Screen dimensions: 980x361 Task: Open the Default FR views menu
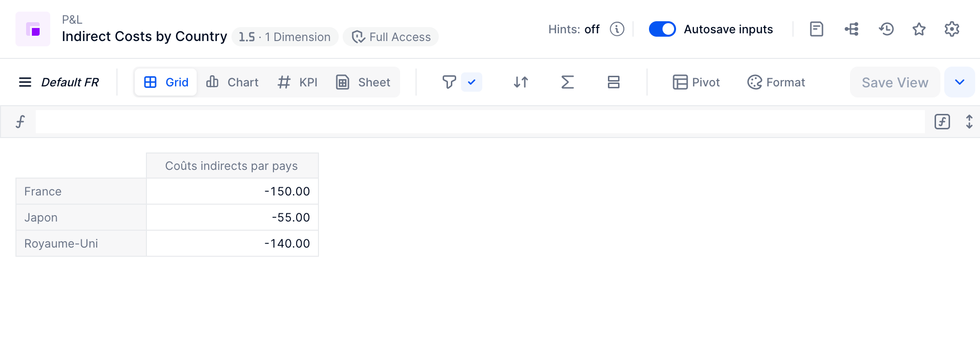[x=59, y=82]
